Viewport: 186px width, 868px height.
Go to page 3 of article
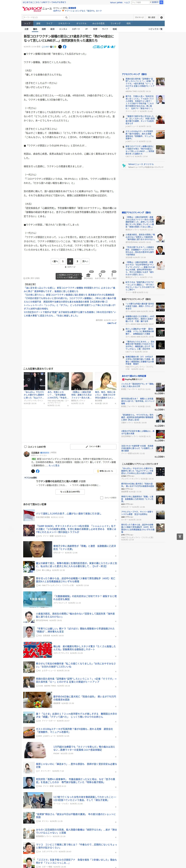(x=77, y=261)
